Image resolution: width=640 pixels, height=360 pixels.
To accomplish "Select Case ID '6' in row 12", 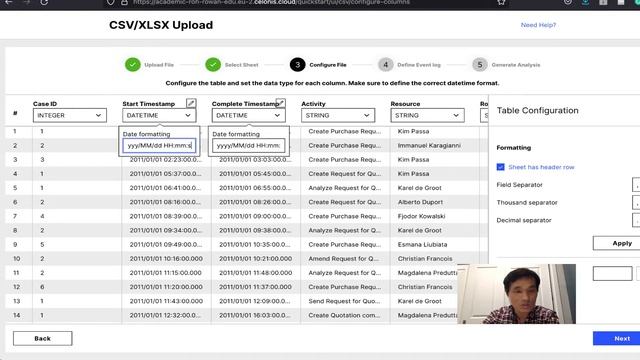I will (42, 287).
